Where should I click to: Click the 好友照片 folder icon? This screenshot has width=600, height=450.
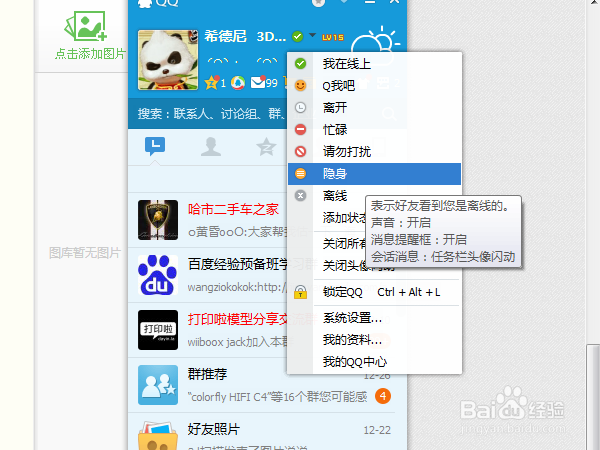(158, 435)
